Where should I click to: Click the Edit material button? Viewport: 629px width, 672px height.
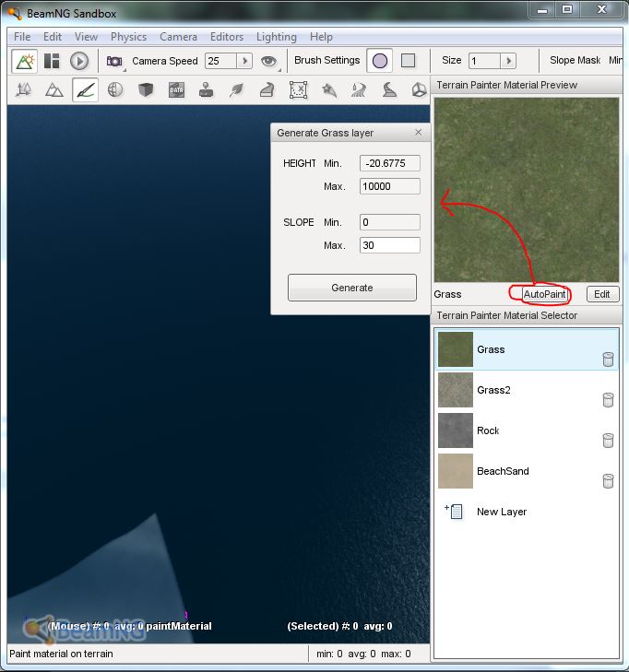tap(602, 294)
